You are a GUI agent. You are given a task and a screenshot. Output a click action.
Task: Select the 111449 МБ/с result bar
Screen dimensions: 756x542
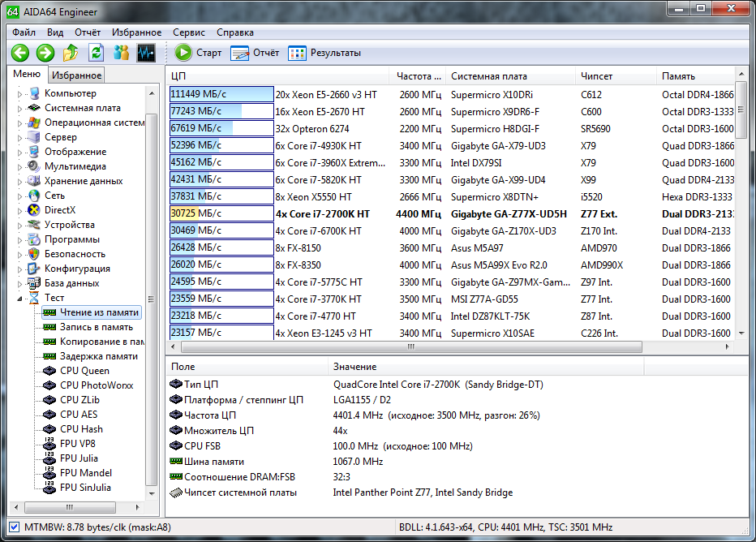click(x=221, y=94)
